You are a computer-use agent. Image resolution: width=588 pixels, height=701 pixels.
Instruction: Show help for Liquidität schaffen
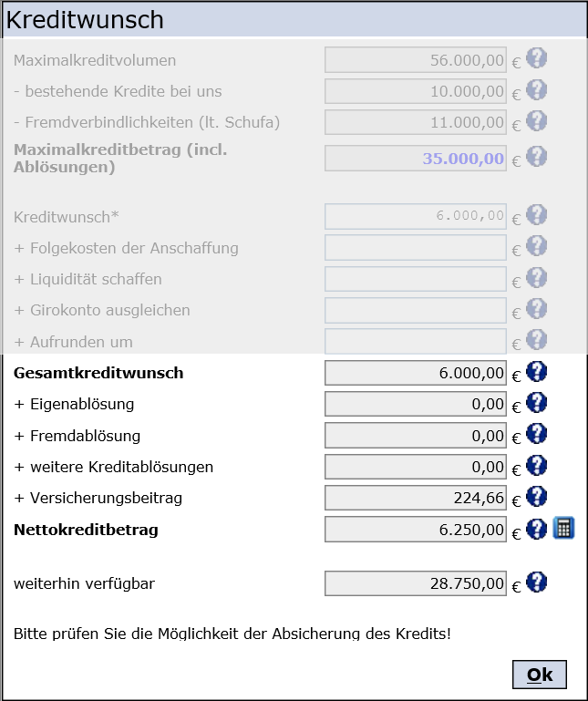click(537, 277)
